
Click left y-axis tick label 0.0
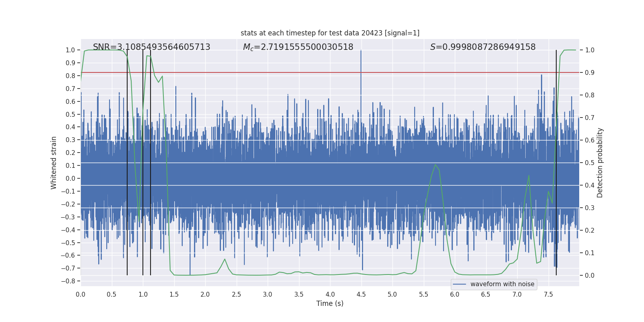pyautogui.click(x=70, y=178)
